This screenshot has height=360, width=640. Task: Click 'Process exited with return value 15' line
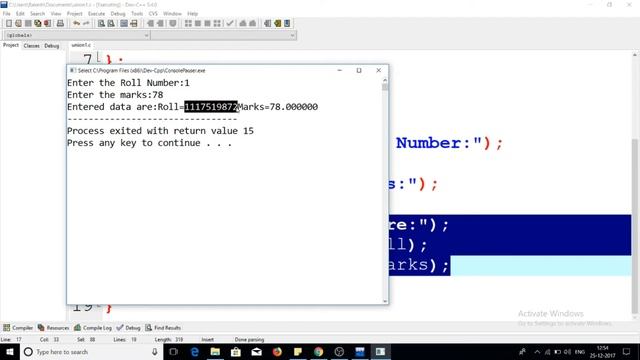[160, 131]
